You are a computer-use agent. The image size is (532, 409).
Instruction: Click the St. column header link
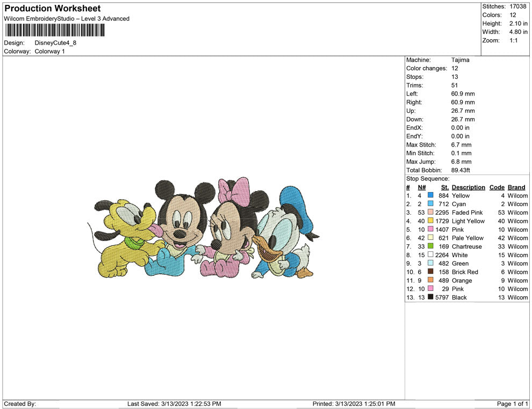tap(444, 187)
